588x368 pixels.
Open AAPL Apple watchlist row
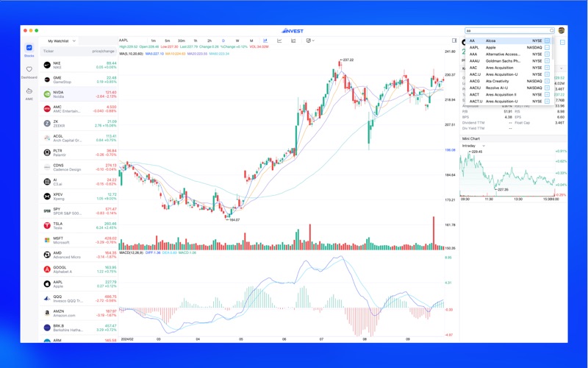[x=79, y=284]
